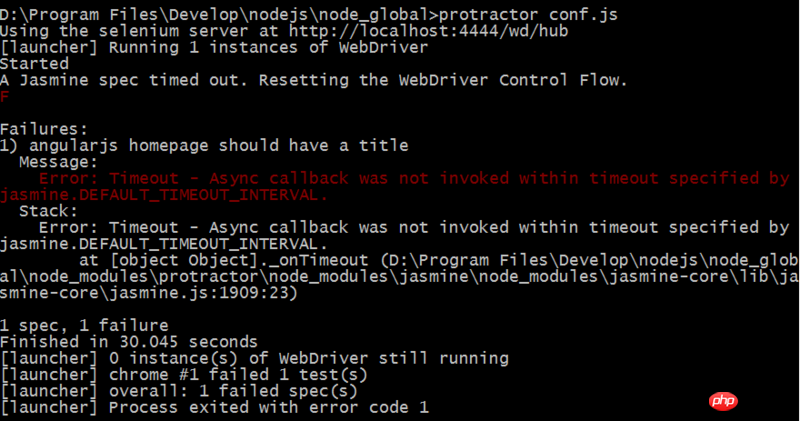Click the [object Object]._onTimeout stack entry

pos(239,260)
